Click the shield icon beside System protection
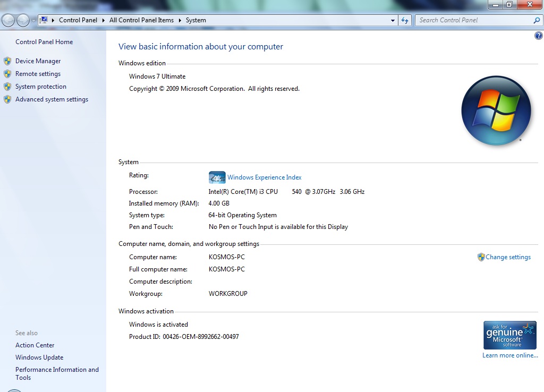 click(7, 87)
